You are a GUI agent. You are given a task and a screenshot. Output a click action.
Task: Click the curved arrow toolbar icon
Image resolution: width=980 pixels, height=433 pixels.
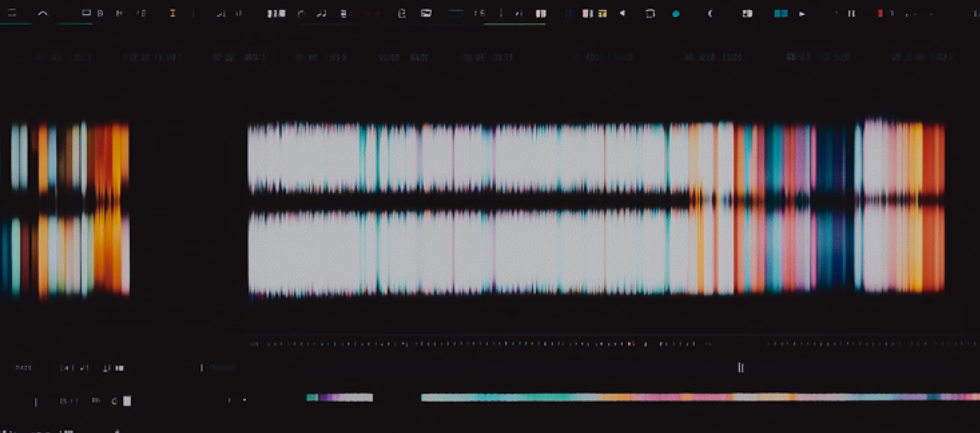pos(301,14)
